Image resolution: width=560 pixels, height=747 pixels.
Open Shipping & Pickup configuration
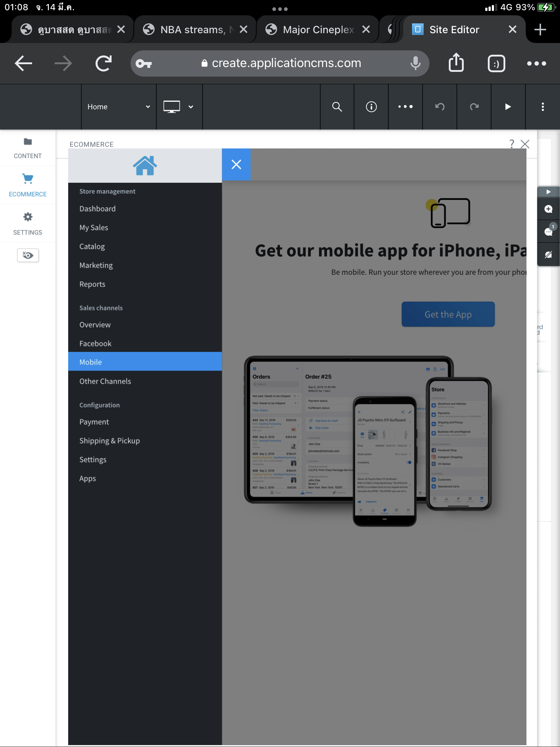click(x=145, y=441)
